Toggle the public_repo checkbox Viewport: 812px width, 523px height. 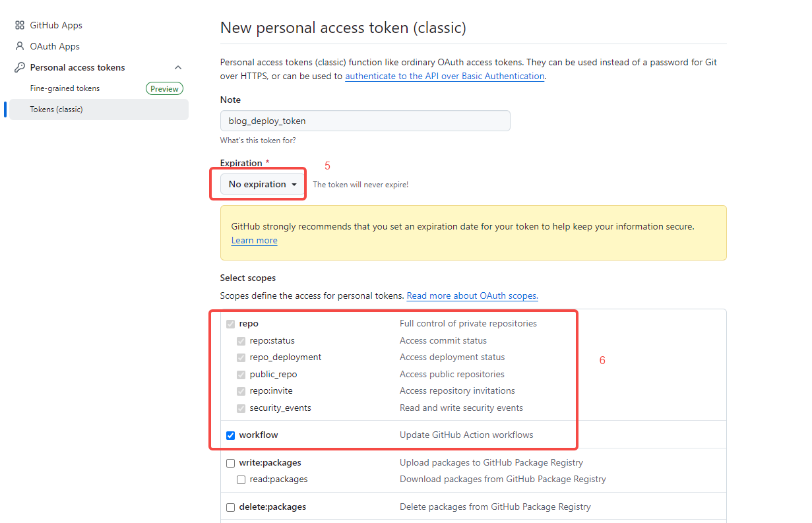(241, 375)
